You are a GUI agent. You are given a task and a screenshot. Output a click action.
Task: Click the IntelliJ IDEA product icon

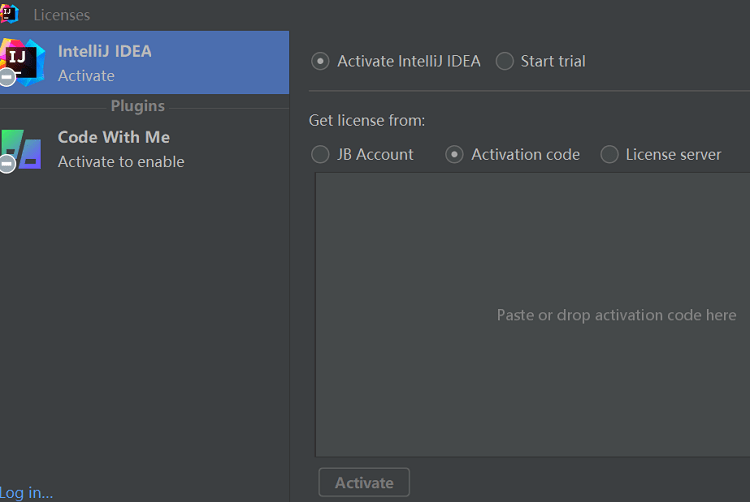coord(22,63)
